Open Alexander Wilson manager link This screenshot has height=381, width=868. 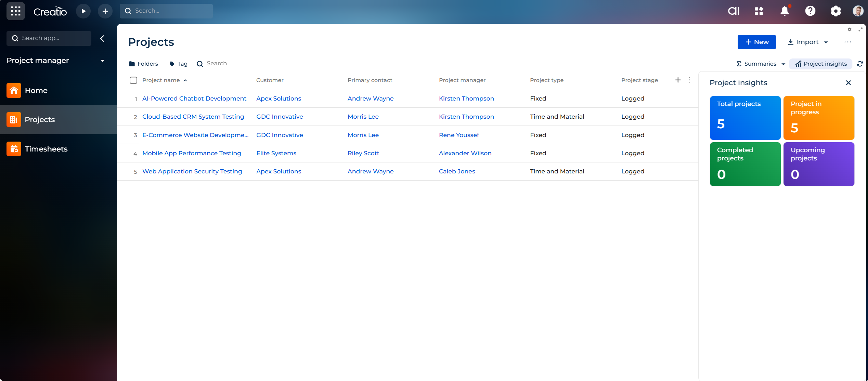(x=465, y=153)
